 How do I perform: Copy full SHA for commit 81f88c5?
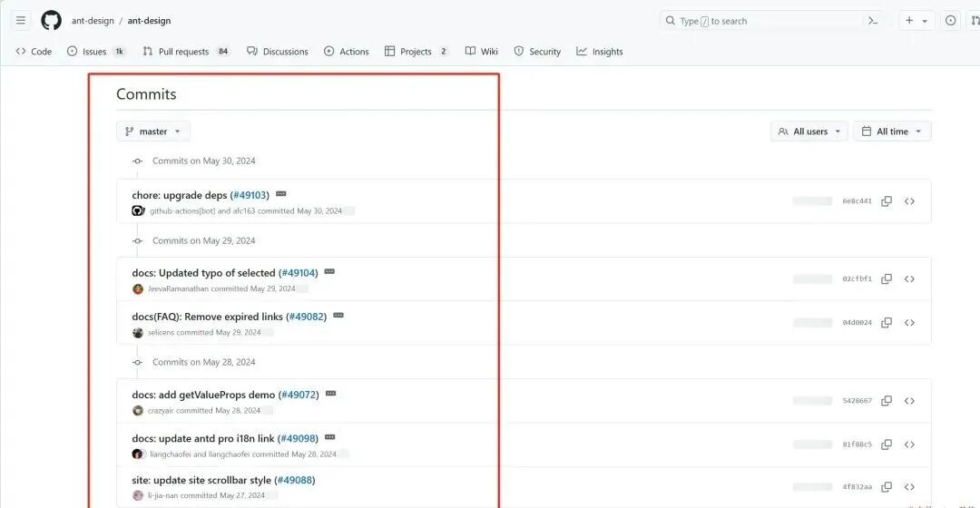tap(887, 444)
